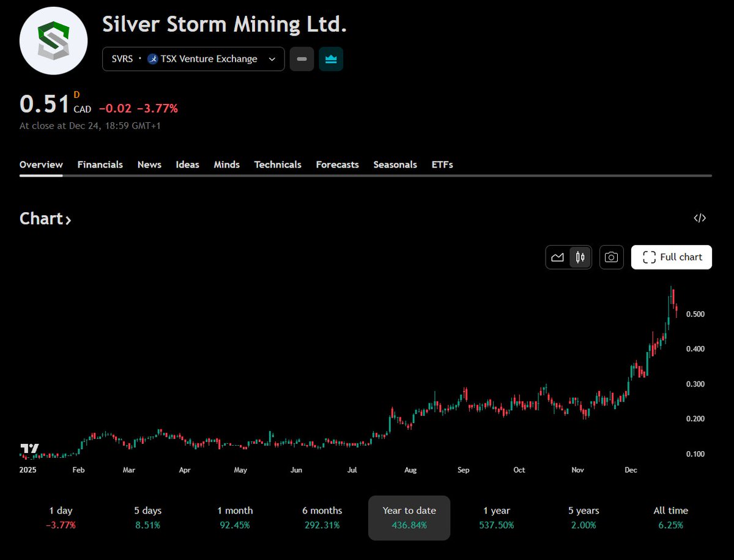Image resolution: width=734 pixels, height=560 pixels.
Task: Click the teal crown icon button
Action: (x=331, y=59)
